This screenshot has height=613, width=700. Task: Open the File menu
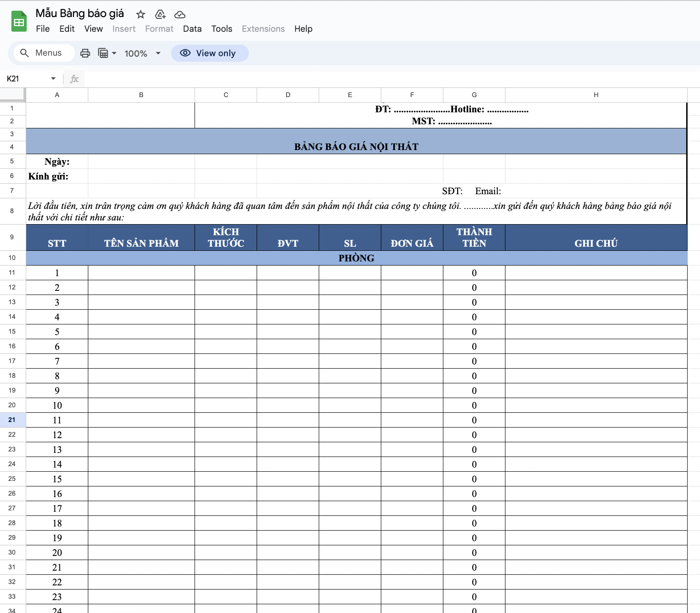tap(43, 29)
